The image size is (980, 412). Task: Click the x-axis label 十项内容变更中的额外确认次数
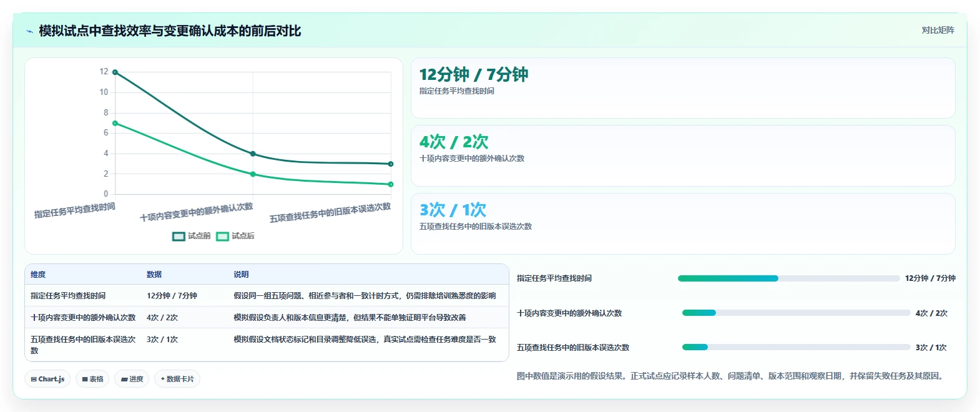pos(197,212)
